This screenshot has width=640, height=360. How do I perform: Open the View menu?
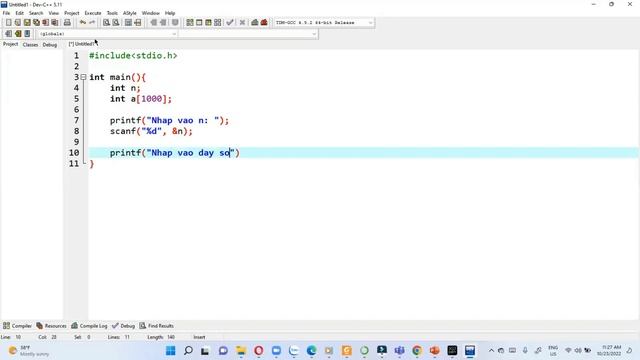[x=53, y=13]
